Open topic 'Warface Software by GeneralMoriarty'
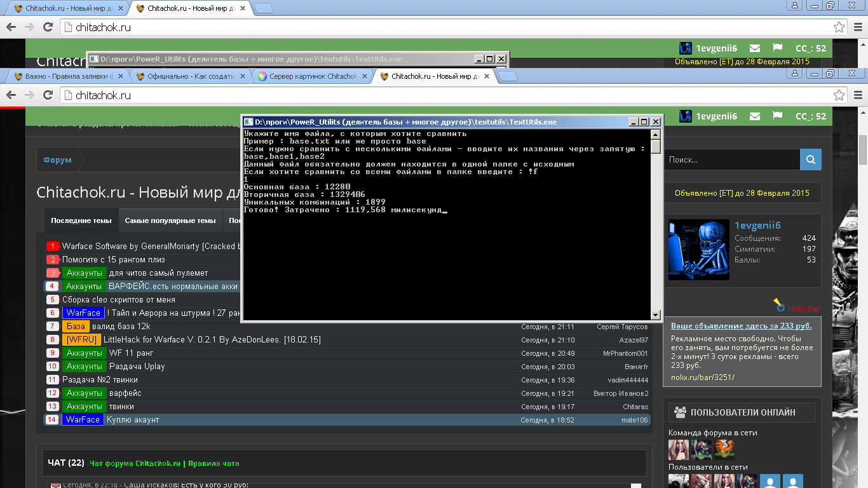This screenshot has width=868, height=488. tap(151, 246)
